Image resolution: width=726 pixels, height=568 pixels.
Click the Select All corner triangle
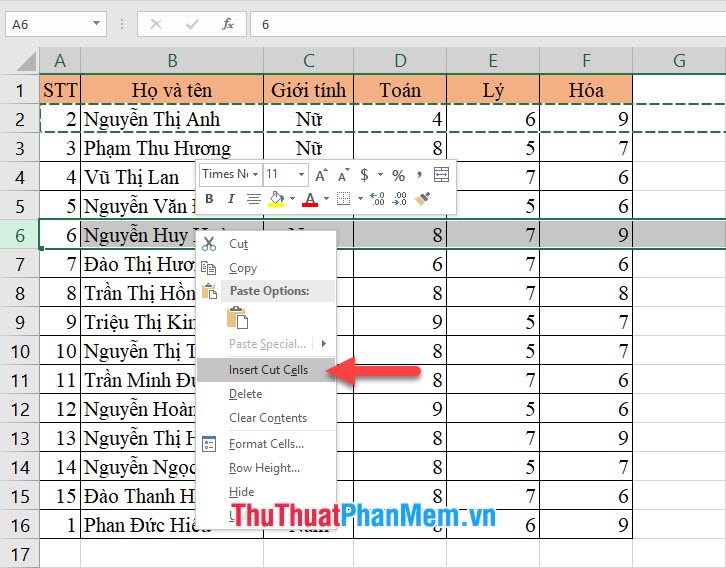(26, 61)
